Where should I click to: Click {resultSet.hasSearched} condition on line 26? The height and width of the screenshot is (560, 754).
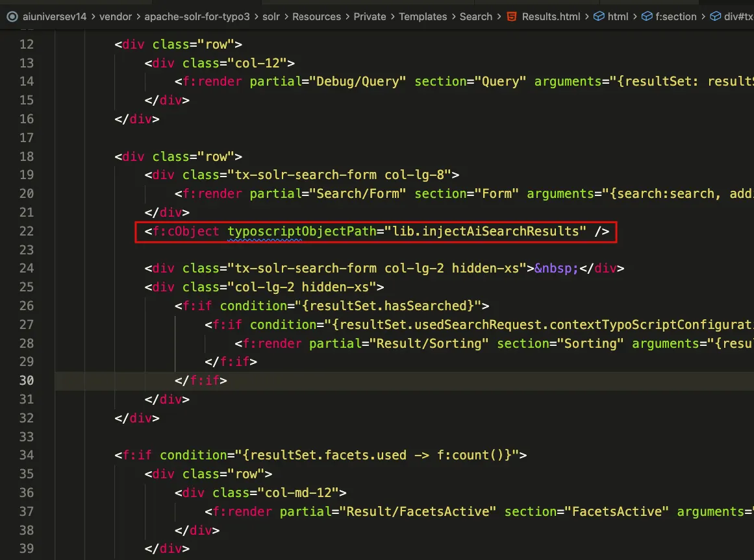(388, 306)
